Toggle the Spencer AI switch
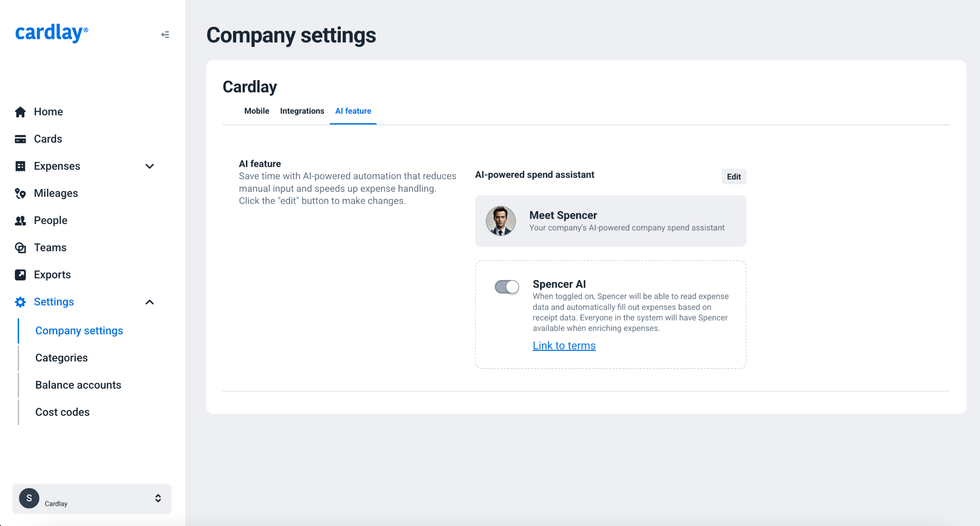Screen dimensions: 980x526 click(x=507, y=287)
